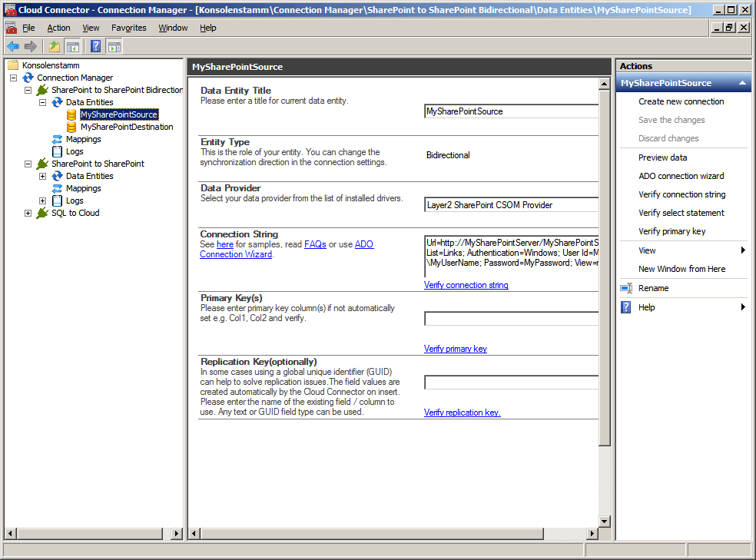Click the Cloud Connector app icon in title bar

[10, 10]
